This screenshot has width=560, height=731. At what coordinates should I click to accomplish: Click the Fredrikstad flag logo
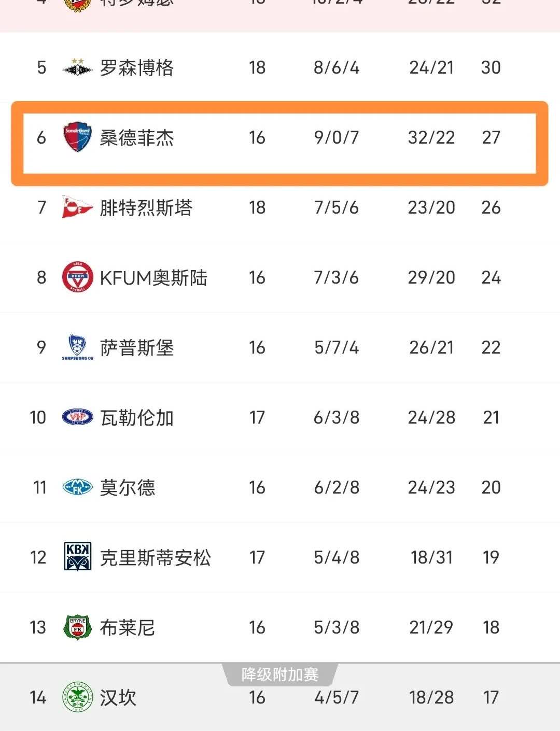click(77, 207)
